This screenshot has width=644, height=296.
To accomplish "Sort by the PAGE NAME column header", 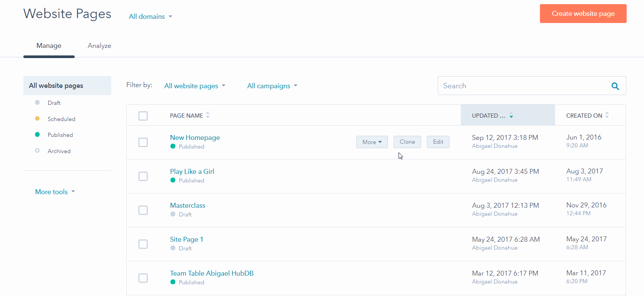I will point(187,116).
